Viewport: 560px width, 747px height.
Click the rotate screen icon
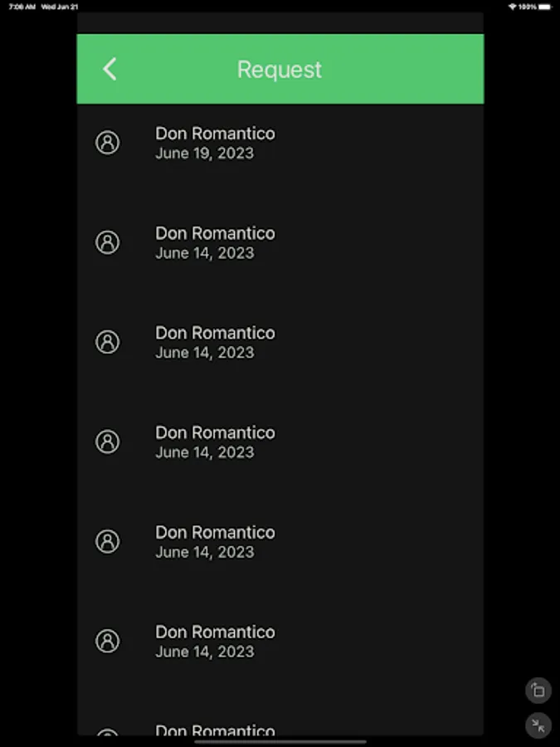tap(538, 690)
